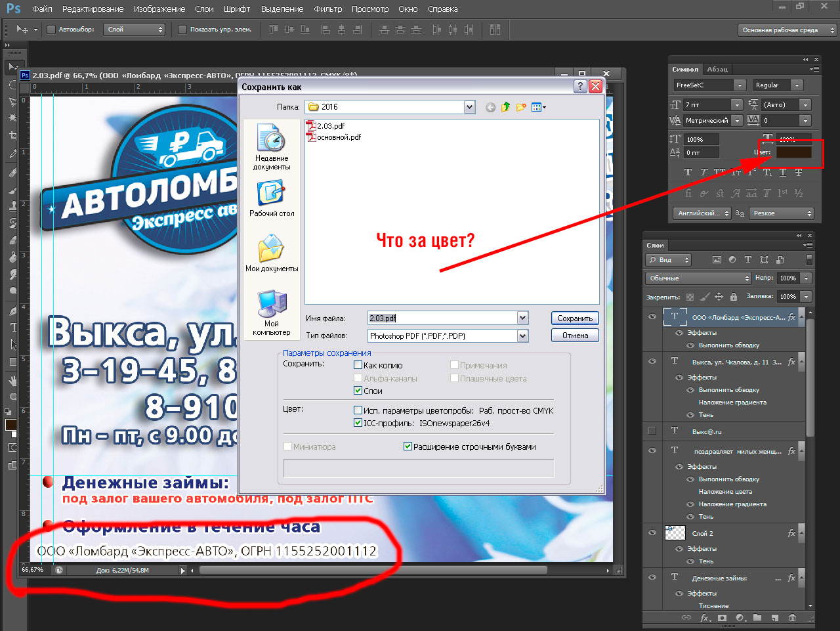Create a new layer at panel bottom

point(775,618)
